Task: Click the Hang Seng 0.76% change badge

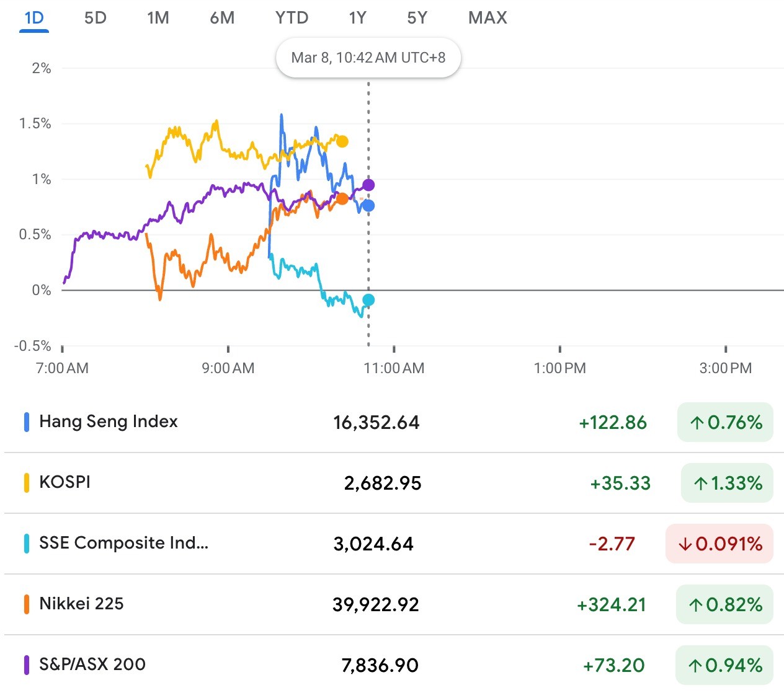Action: (x=725, y=422)
